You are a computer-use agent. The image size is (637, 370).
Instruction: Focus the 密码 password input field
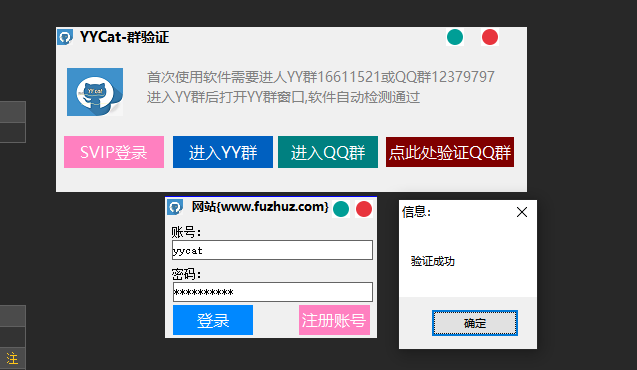273,292
